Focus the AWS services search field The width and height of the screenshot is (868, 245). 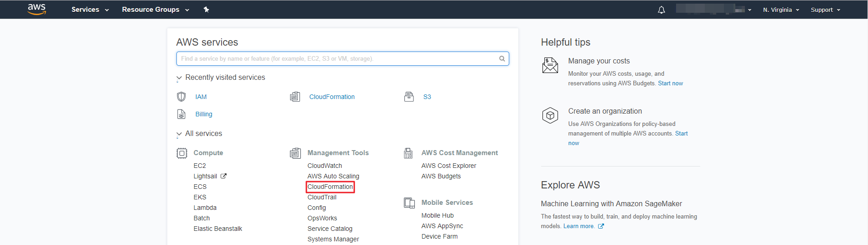(337, 58)
